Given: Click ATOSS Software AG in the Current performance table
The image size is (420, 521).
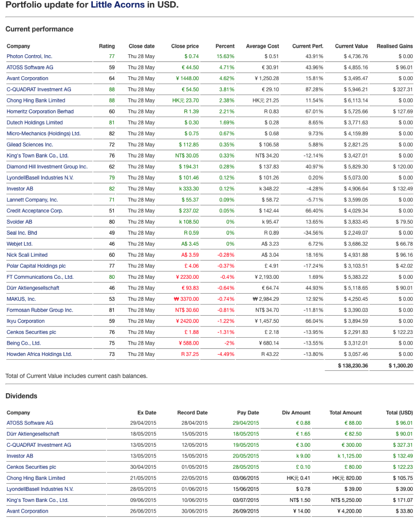Looking at the screenshot, I should click(x=30, y=67).
